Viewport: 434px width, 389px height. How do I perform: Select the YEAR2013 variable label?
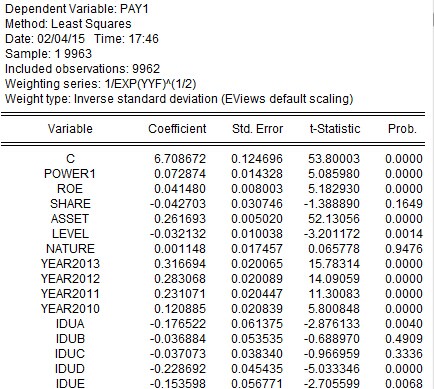[70, 264]
